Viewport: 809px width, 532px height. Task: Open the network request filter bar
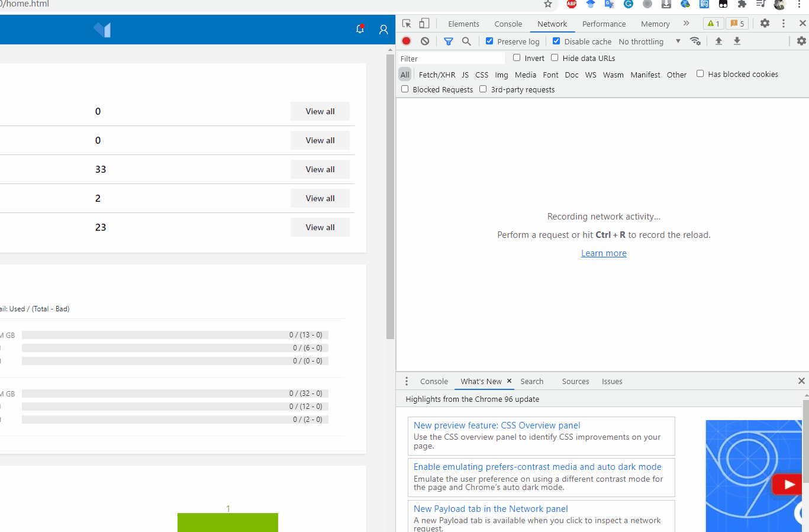[448, 41]
